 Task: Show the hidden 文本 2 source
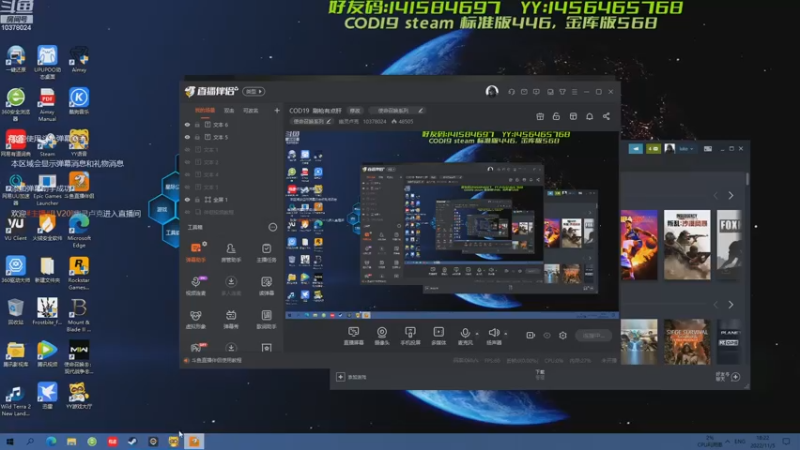pos(187,162)
